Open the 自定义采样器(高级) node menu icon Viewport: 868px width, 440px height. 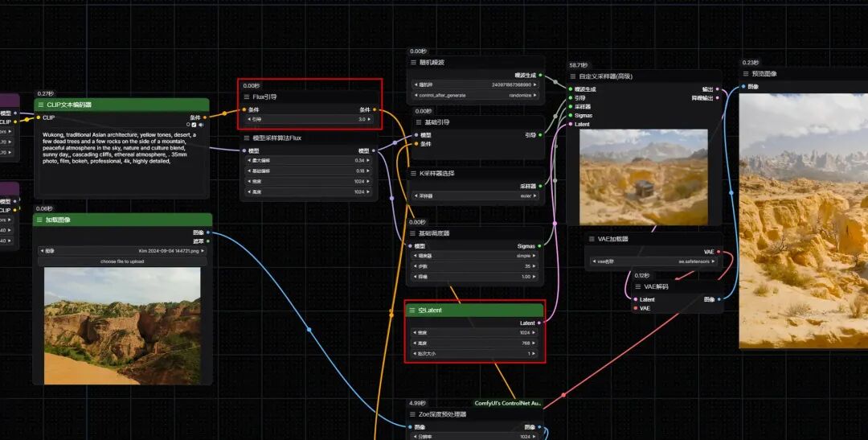click(x=574, y=76)
